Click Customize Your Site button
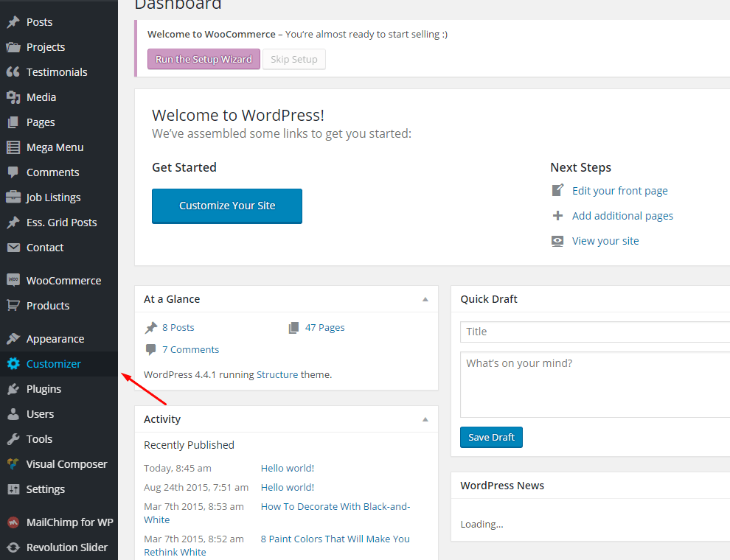 click(x=226, y=206)
